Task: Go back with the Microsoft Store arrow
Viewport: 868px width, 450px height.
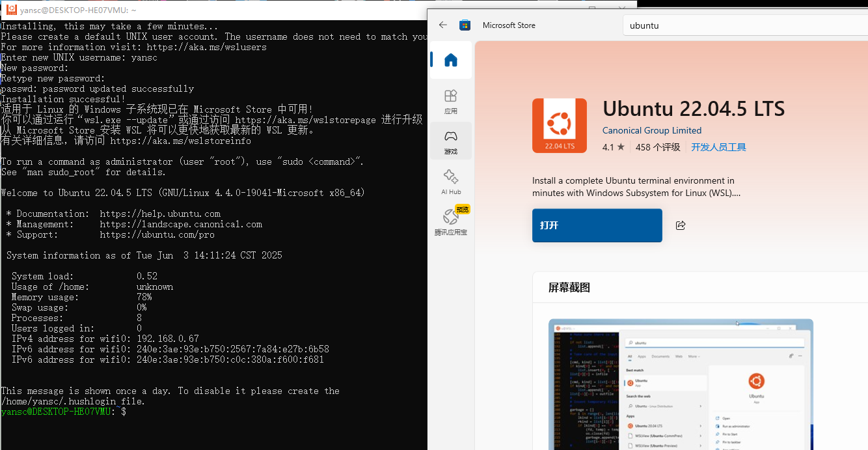Action: pyautogui.click(x=443, y=25)
